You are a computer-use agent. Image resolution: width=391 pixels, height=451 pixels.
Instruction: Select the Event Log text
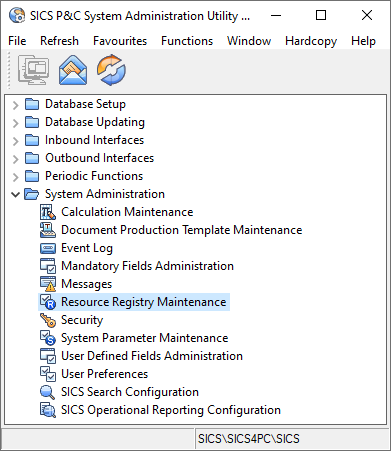click(x=87, y=248)
